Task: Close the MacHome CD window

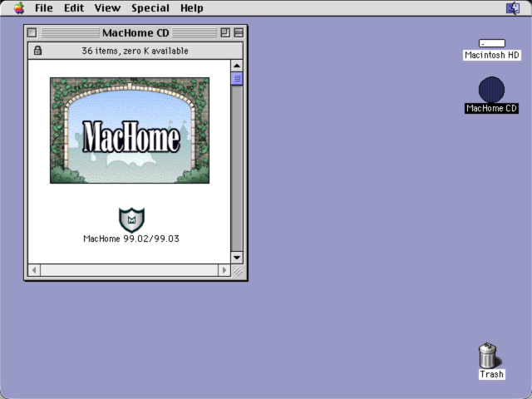Action: coord(32,32)
